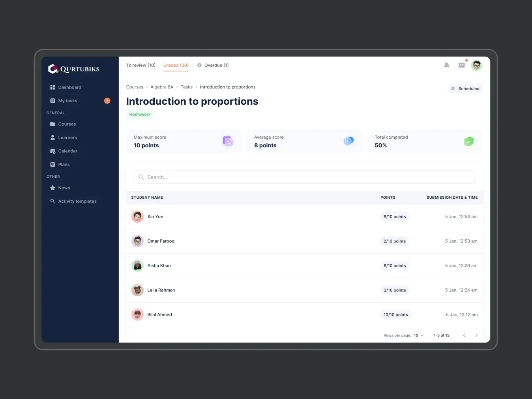Open Dashboard from the sidebar
The image size is (532, 399).
coord(69,87)
